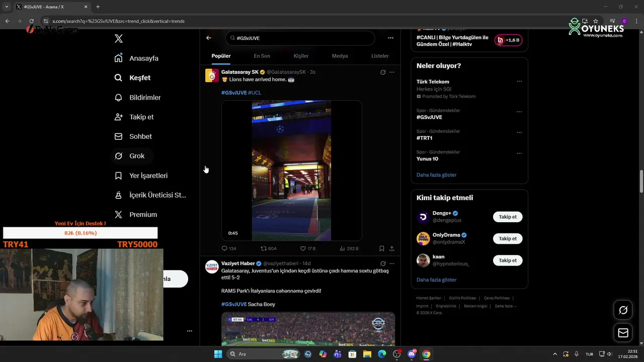
Task: Click back arrow beside search box
Action: 209,38
